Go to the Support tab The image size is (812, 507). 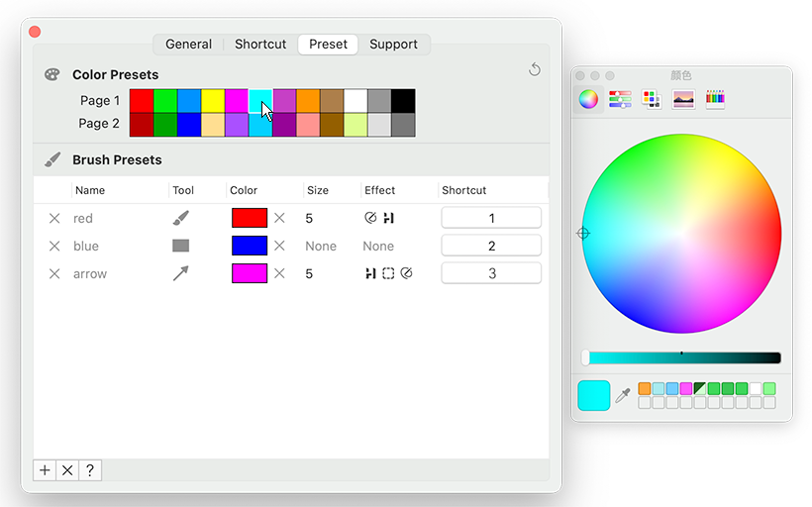click(x=393, y=45)
